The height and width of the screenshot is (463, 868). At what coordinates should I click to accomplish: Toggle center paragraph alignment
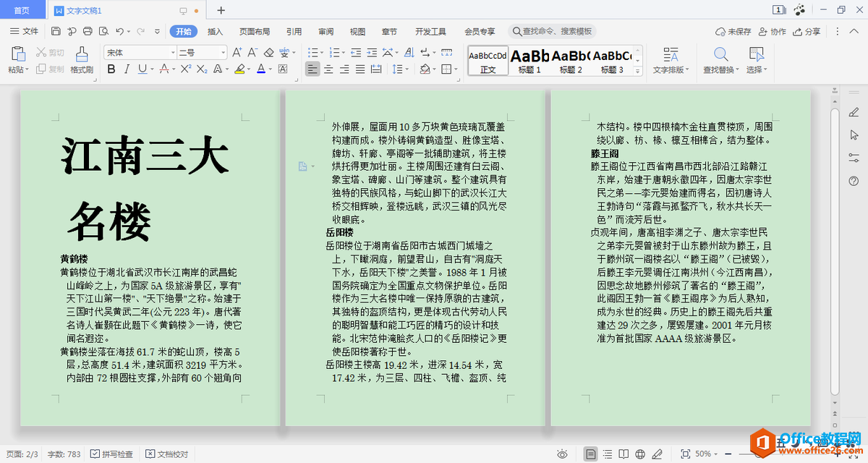click(x=329, y=69)
